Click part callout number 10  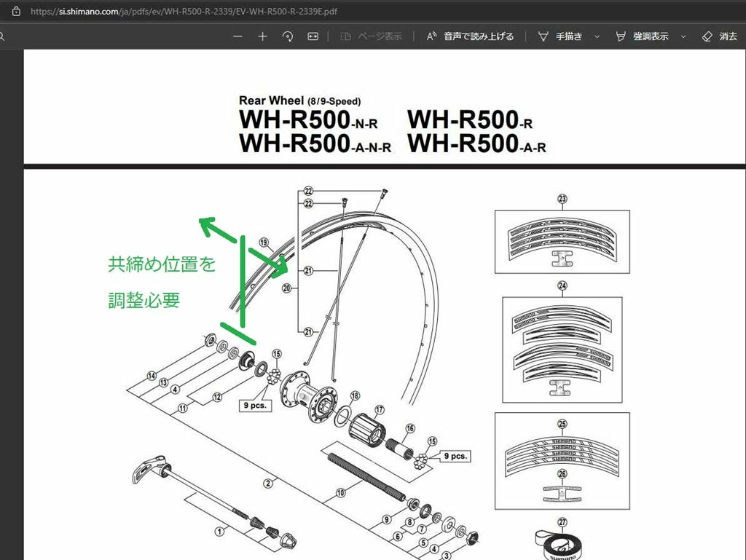(x=341, y=493)
